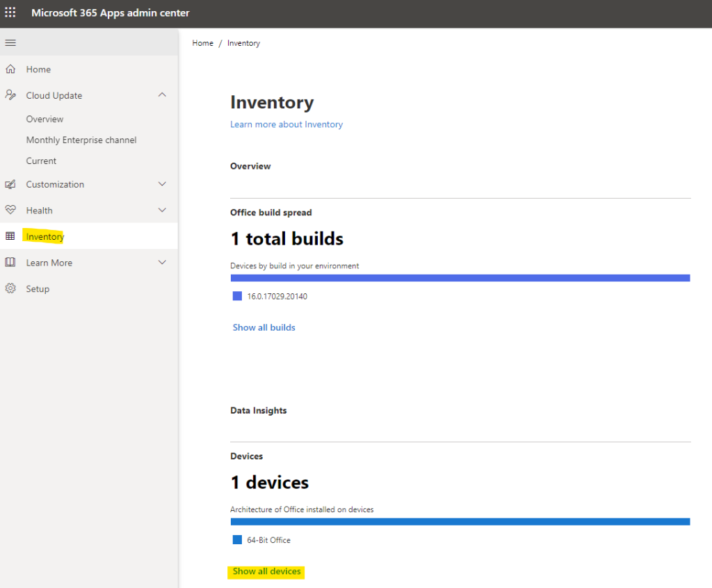Click the Home house icon
The height and width of the screenshot is (588, 712).
(x=10, y=69)
